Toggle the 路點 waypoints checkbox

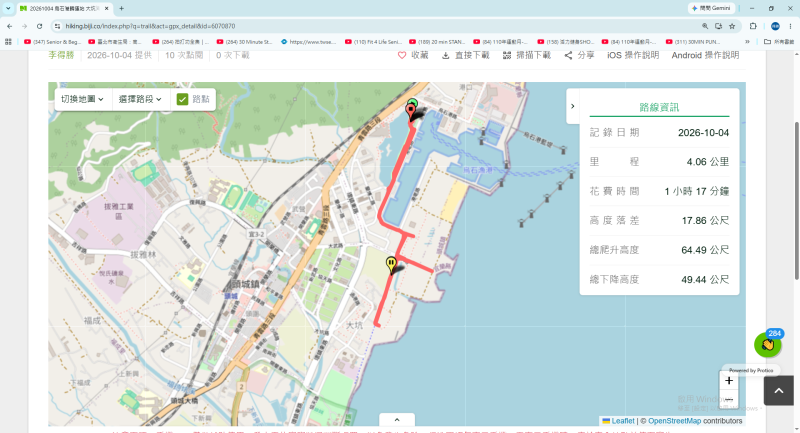click(182, 99)
